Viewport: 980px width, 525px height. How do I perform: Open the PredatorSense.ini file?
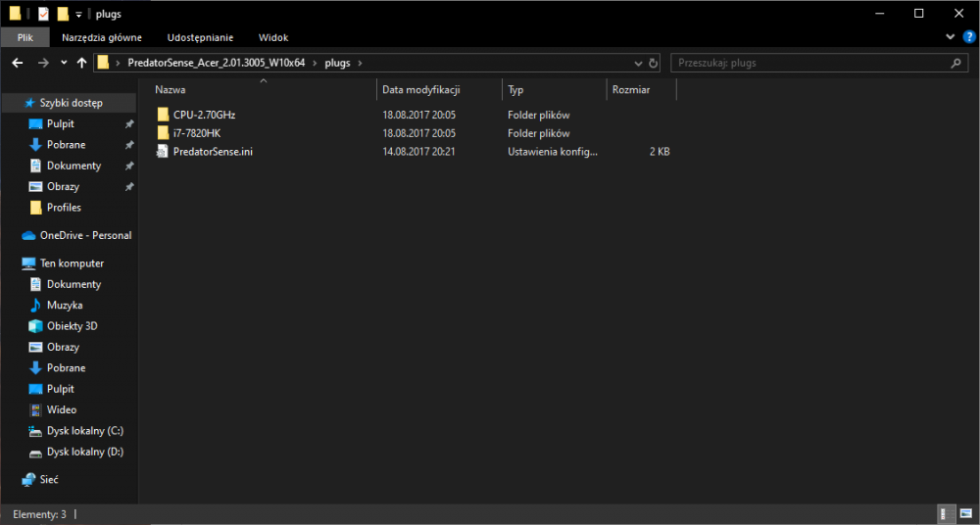(x=212, y=151)
